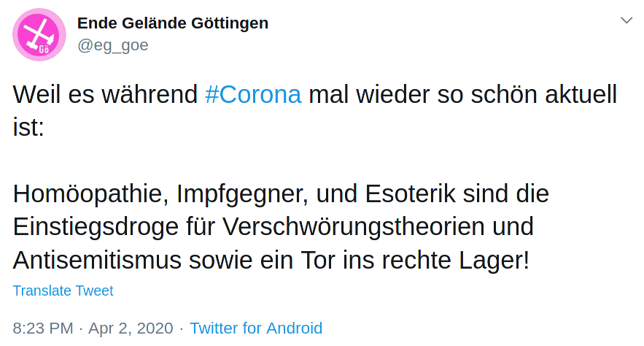Click the Translate Tweet link
The width and height of the screenshot is (644, 346).
click(x=63, y=291)
